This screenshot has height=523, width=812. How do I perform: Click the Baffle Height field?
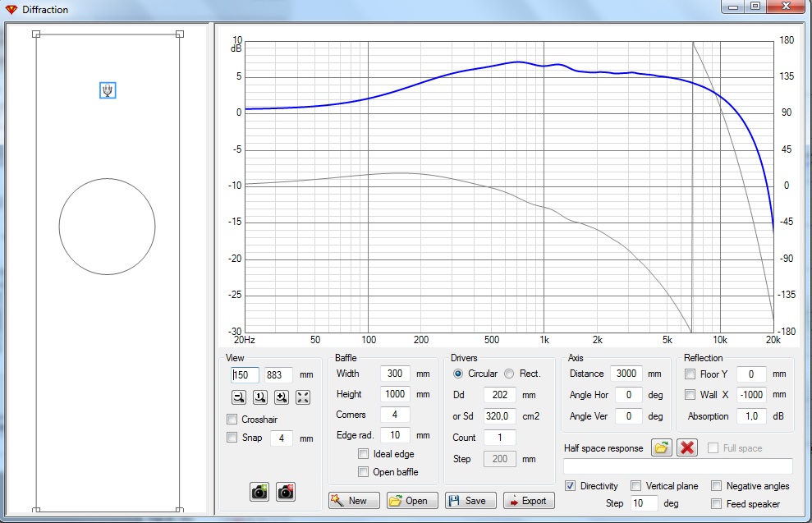pyautogui.click(x=395, y=394)
